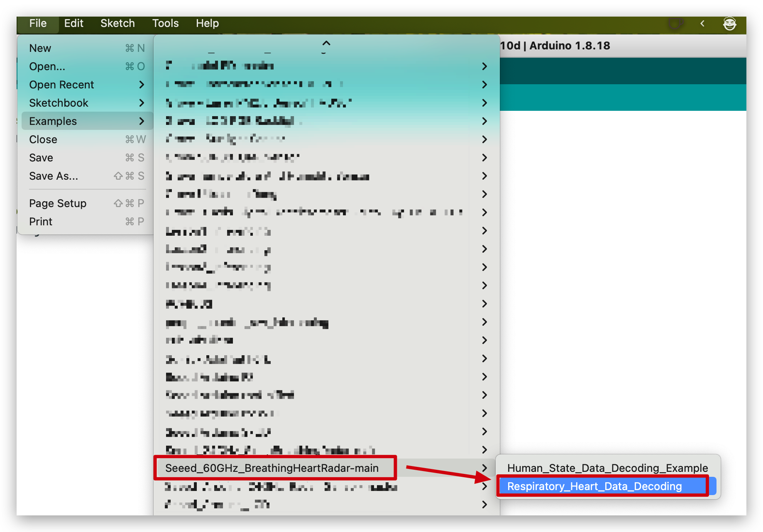Choose Save from the File menu
The image size is (763, 532).
pyautogui.click(x=86, y=158)
